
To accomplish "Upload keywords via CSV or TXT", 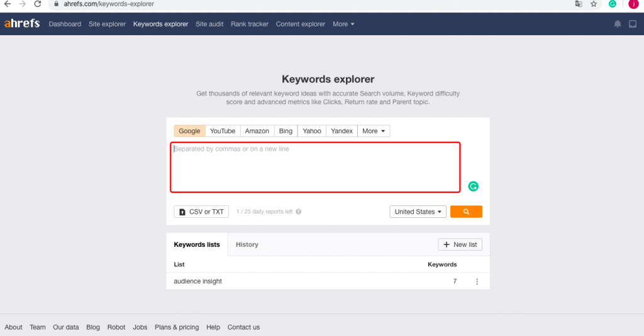I will (x=201, y=212).
